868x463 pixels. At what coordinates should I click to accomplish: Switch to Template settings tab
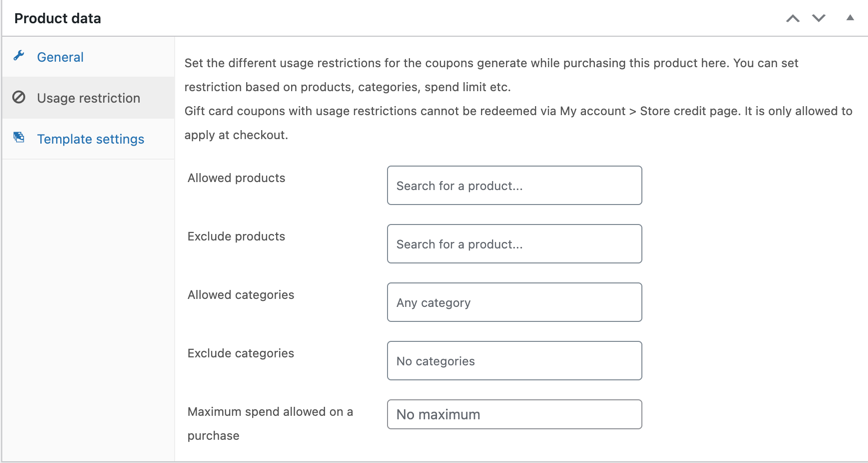coord(88,138)
